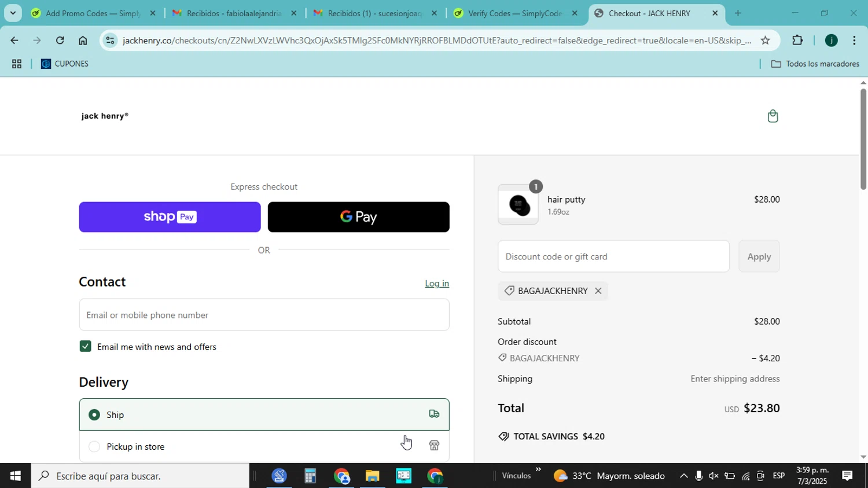Click the Pickup in store storefront icon
Screen dimensions: 868x488
pyautogui.click(x=434, y=446)
